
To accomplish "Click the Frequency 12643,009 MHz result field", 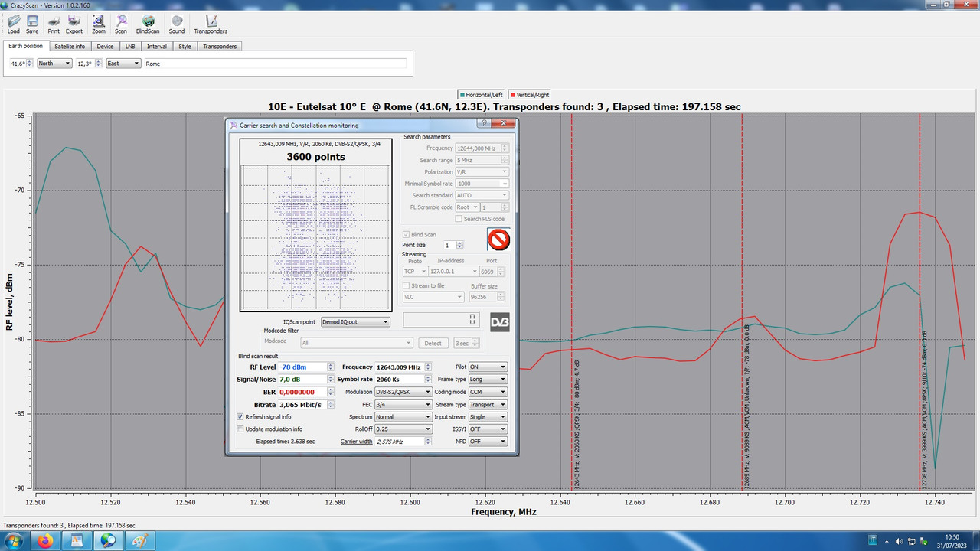I will [403, 367].
